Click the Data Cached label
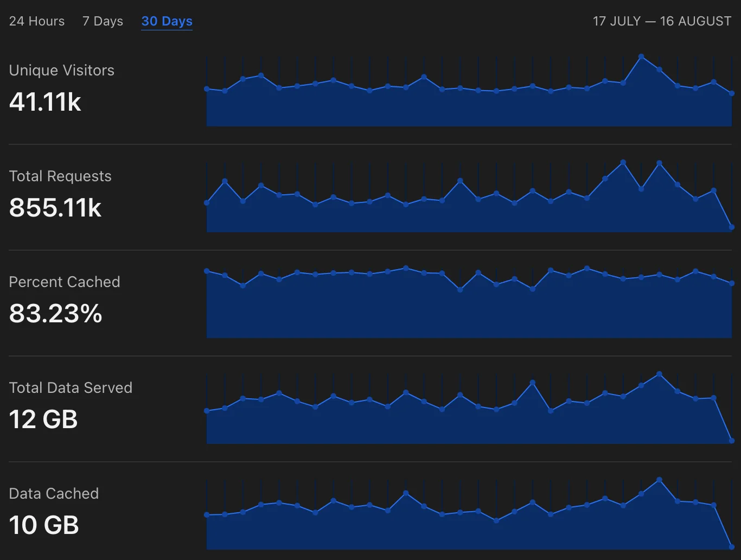 pos(54,493)
